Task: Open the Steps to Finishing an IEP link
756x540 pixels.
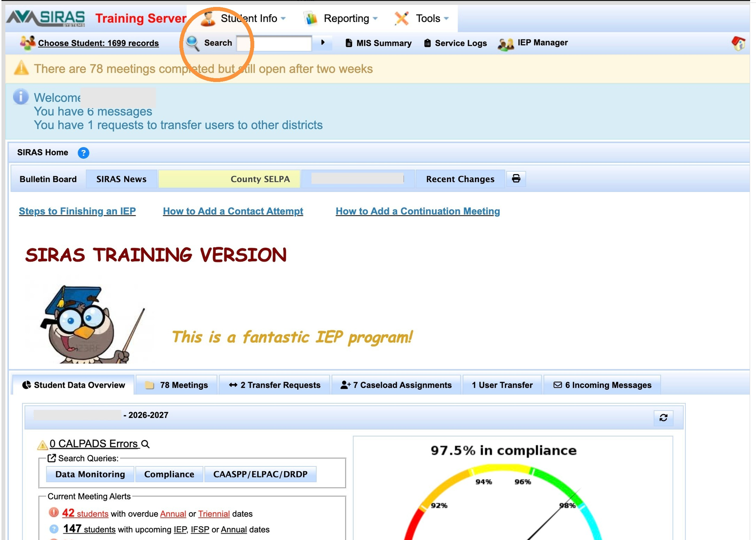Action: 78,211
